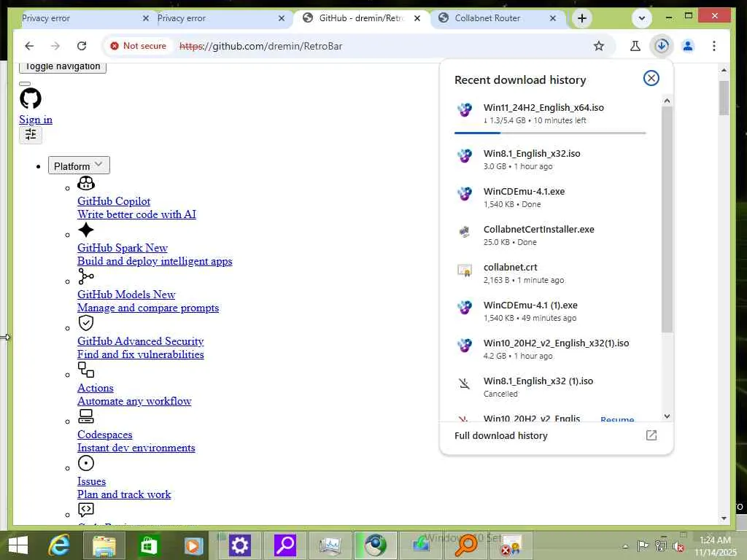The image size is (747, 560).
Task: Open the Windows Store taskbar icon
Action: (x=149, y=545)
